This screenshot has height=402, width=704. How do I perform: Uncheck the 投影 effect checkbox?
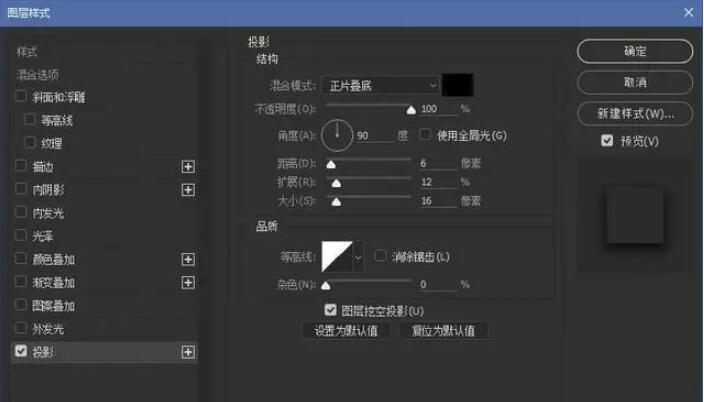tap(21, 351)
